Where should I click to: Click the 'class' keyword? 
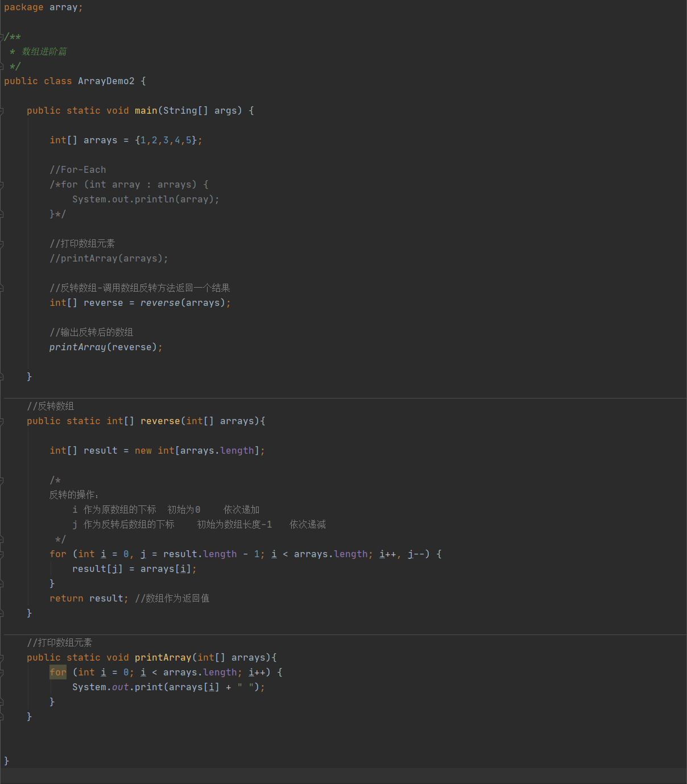[58, 81]
